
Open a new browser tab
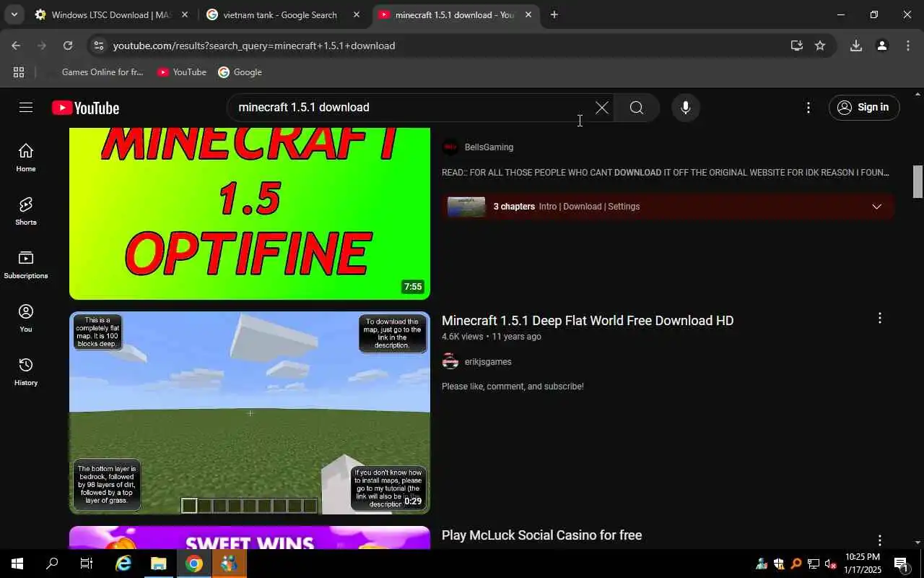click(x=554, y=14)
